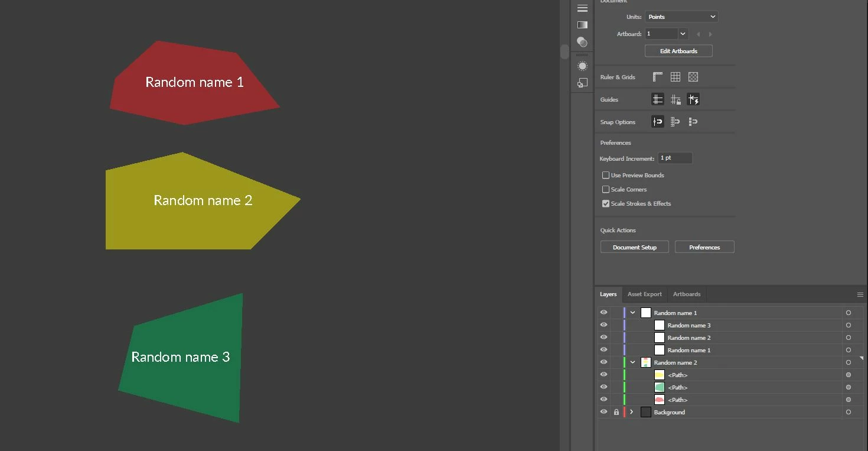This screenshot has width=868, height=451.
Task: Open the overlapping squares panel icon in the dock
Action: coord(582,83)
